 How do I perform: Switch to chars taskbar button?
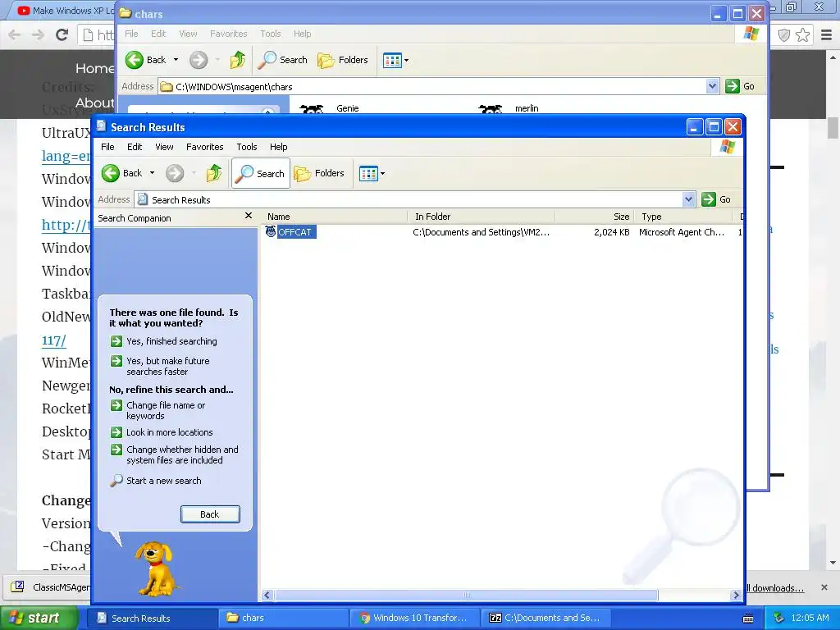click(283, 618)
